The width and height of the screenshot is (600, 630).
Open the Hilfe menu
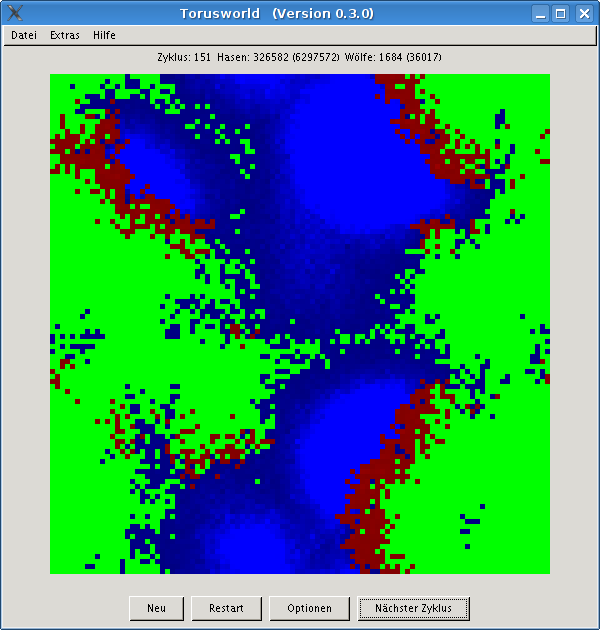104,35
